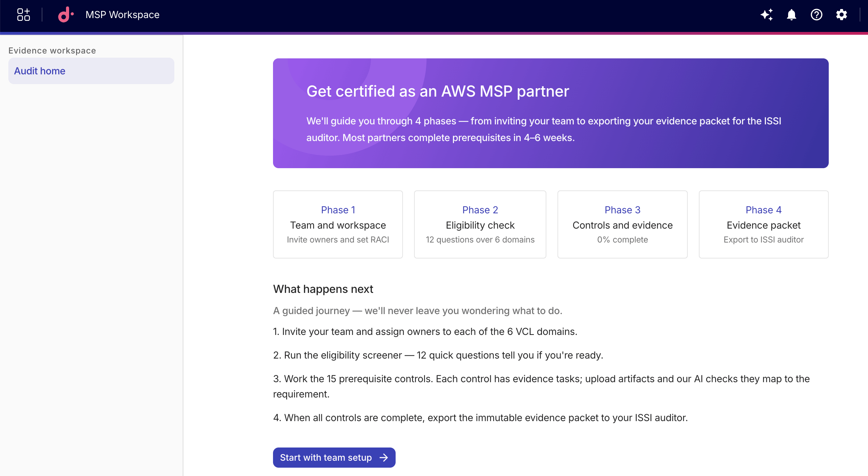The image size is (868, 476).
Task: Click banner heading Get certified as AWS MSP partner
Action: click(438, 91)
